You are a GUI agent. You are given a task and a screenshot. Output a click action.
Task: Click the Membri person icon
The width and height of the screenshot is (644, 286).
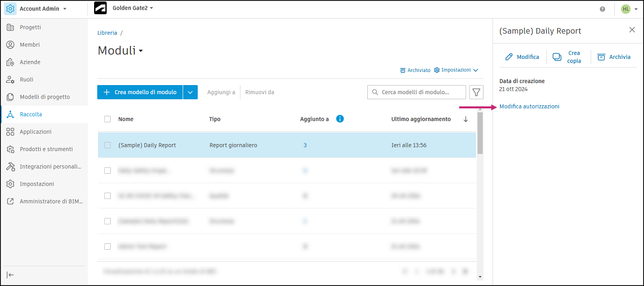click(x=10, y=45)
